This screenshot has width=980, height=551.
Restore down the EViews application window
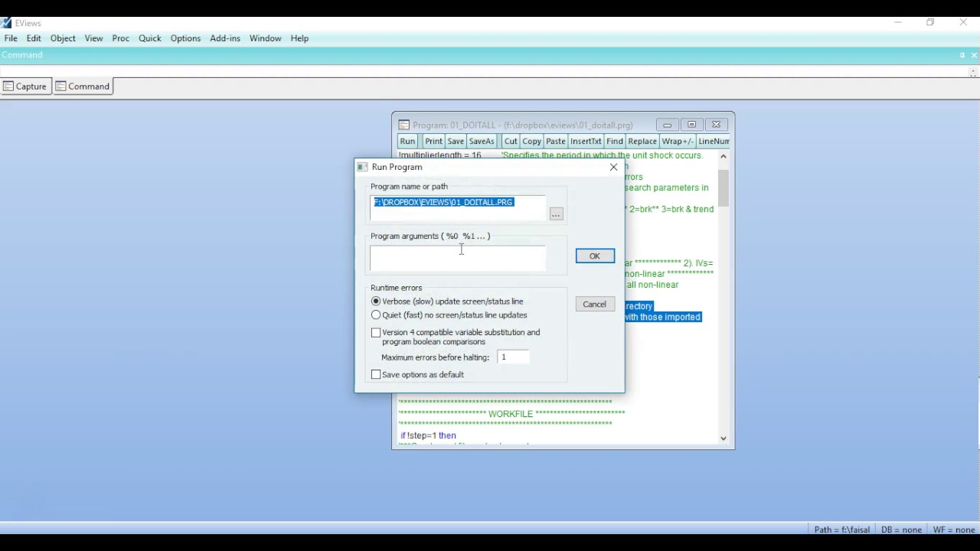pyautogui.click(x=931, y=23)
